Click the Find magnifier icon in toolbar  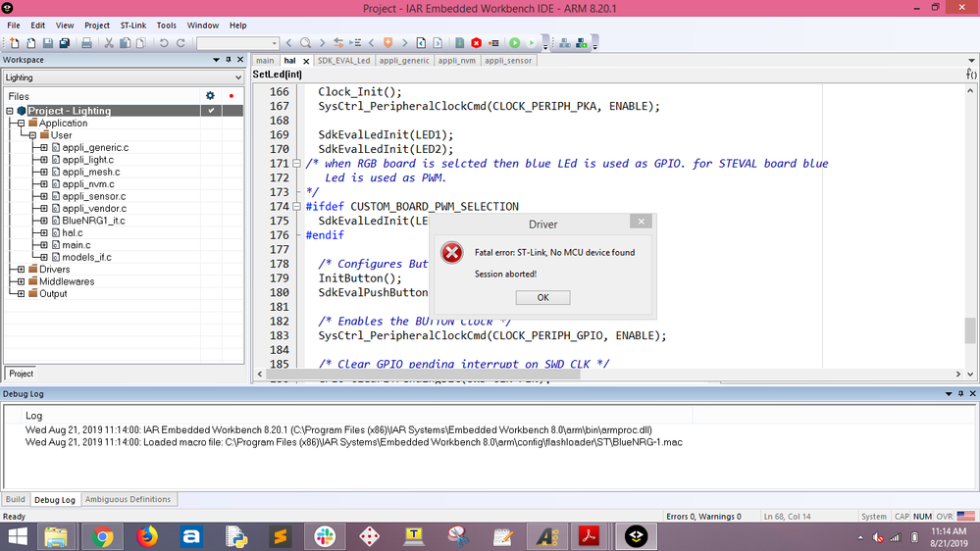306,43
